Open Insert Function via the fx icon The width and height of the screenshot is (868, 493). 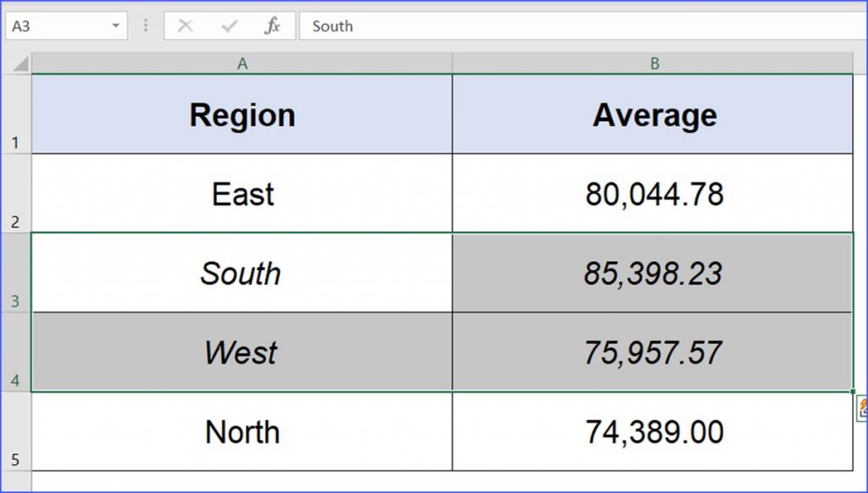272,26
